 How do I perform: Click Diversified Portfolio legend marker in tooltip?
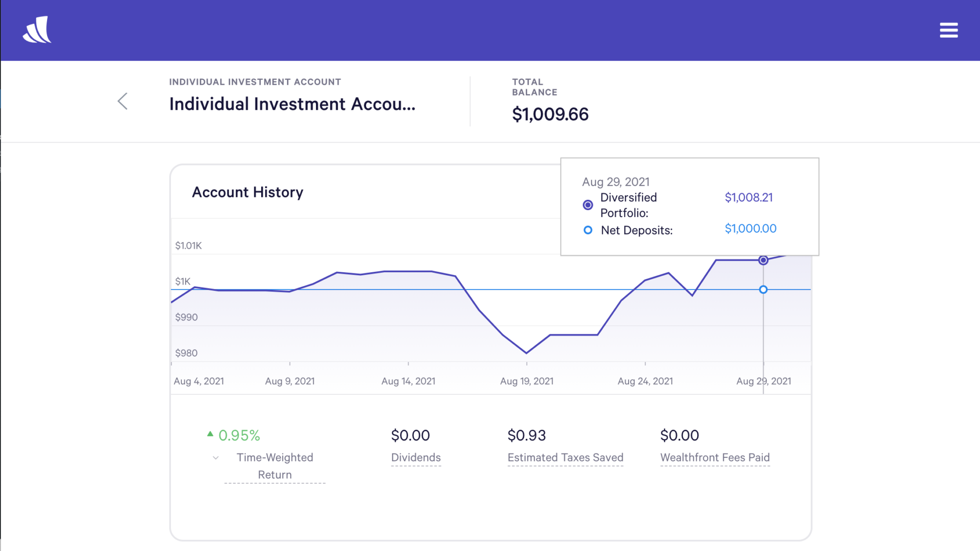[x=588, y=205]
